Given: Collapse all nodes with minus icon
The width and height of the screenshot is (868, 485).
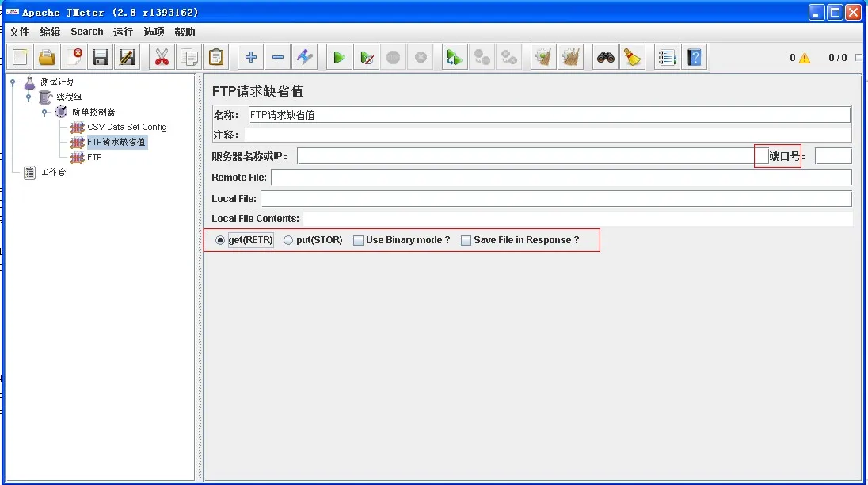Looking at the screenshot, I should (x=278, y=57).
